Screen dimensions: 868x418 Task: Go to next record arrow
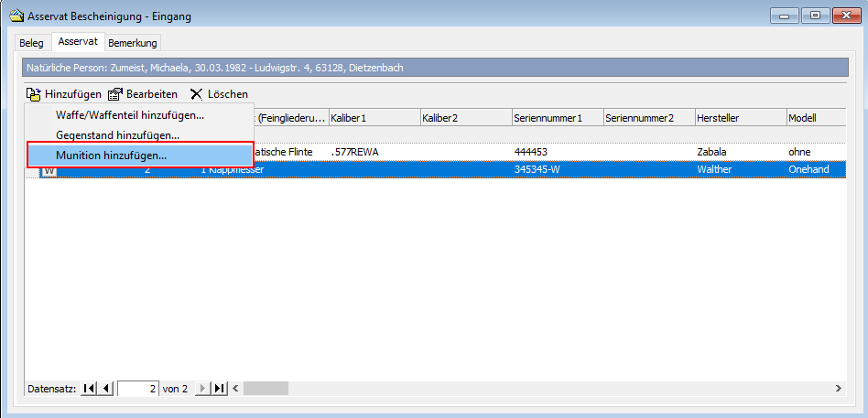202,389
